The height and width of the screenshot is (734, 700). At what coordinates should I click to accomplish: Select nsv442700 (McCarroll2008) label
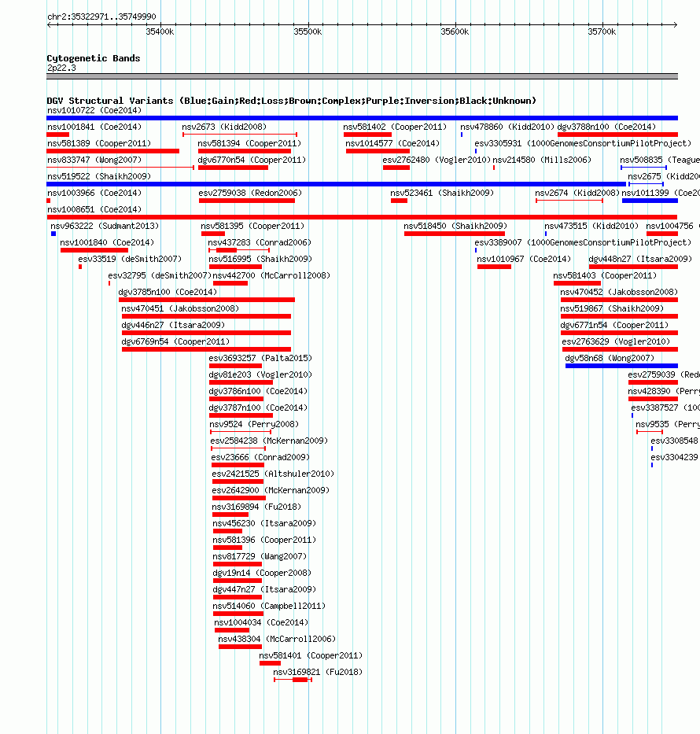(272, 275)
